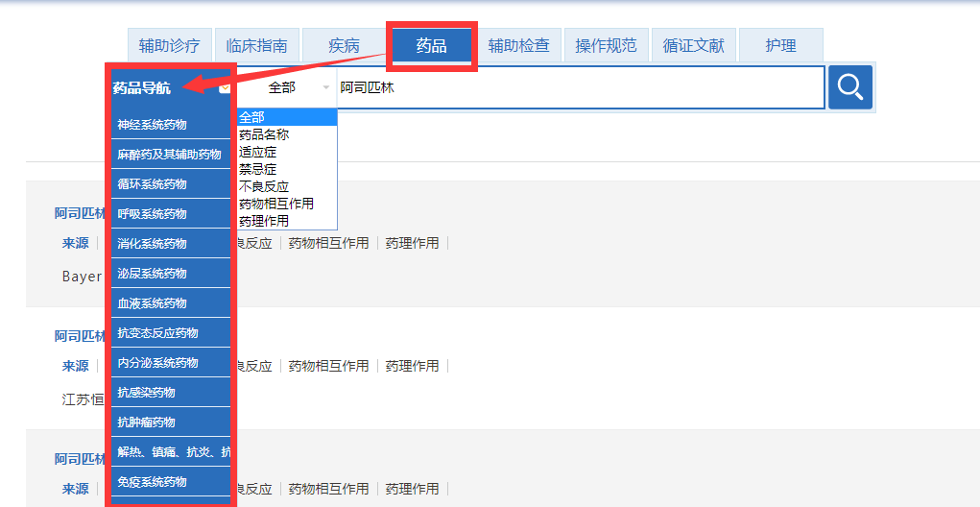Open 泌尿系统药物 category
The image size is (980, 507).
[171, 274]
